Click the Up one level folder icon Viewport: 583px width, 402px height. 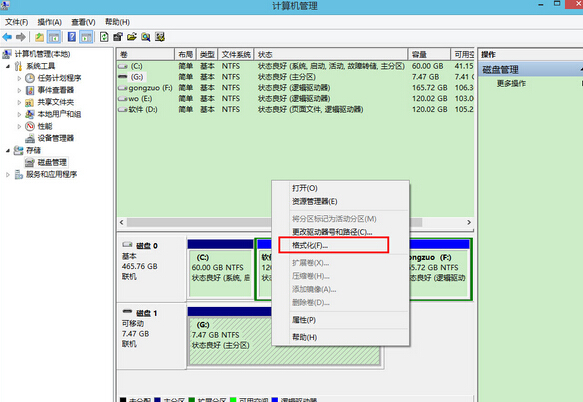39,37
